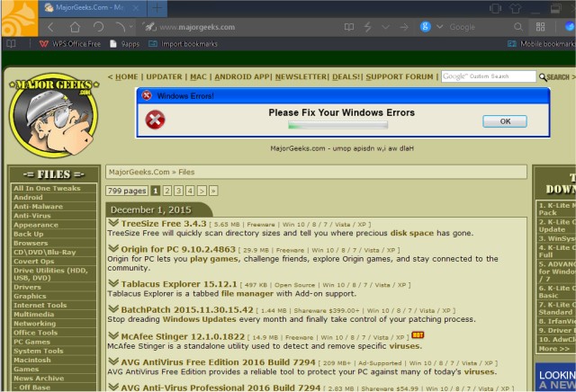
Task: Open Anti-Malware category in Files sidebar
Action: click(x=38, y=207)
